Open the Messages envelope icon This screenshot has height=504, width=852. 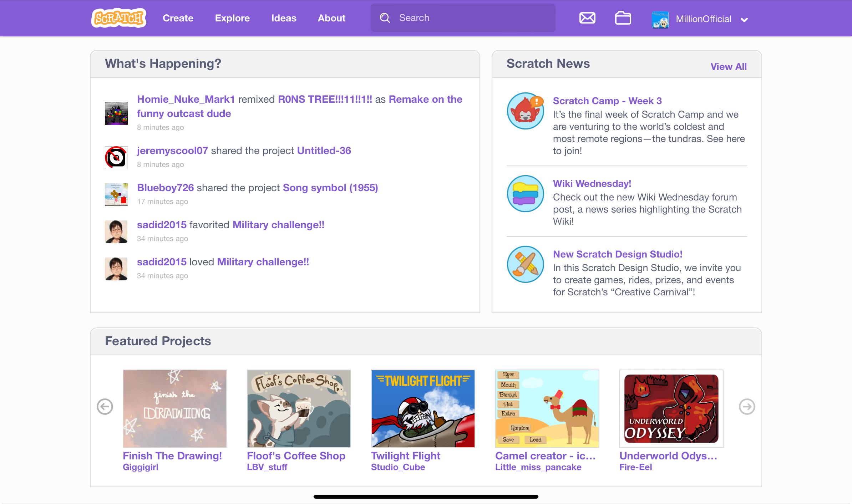coord(587,18)
